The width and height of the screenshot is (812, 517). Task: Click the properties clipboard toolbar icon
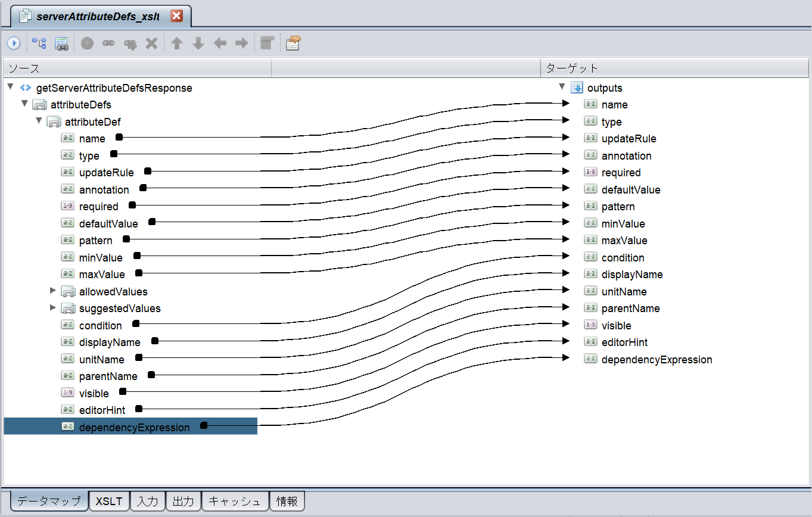293,43
